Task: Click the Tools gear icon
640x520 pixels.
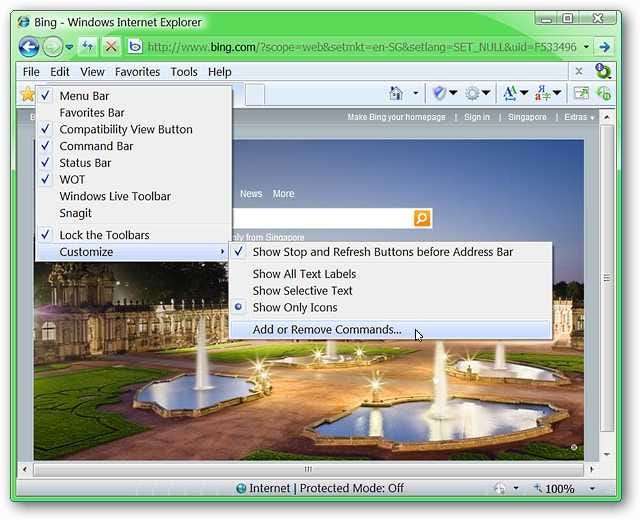Action: pos(471,93)
